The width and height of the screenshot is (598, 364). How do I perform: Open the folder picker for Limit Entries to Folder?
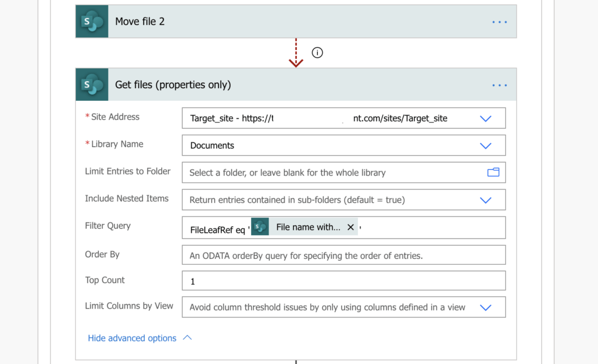pyautogui.click(x=493, y=173)
